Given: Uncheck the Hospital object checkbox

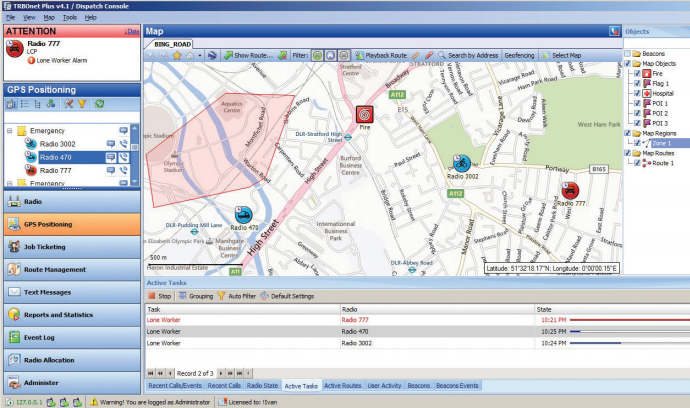Looking at the screenshot, I should tap(637, 93).
